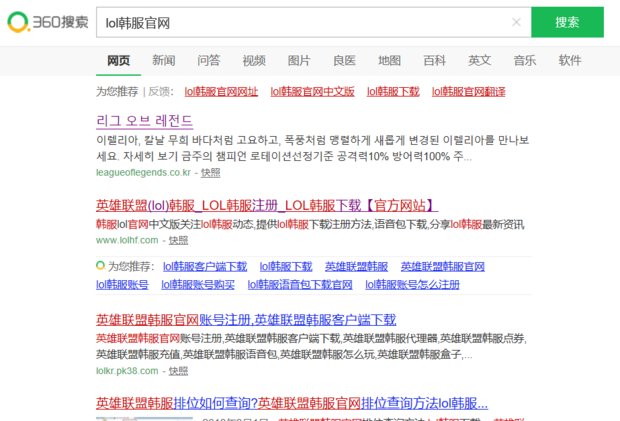620x421 pixels.
Task: Clear search text with the X icon
Action: point(516,22)
